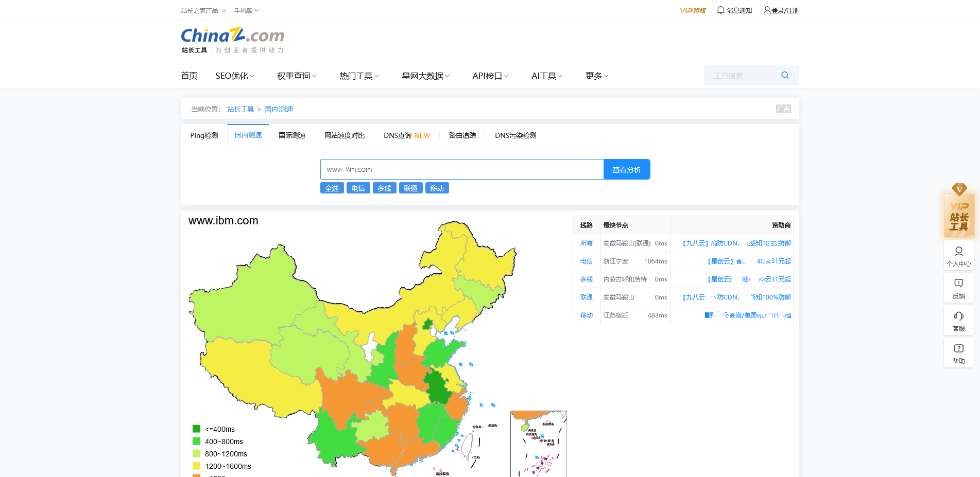
Task: Open 九八云 高防CDN sponsor link, 所有 row
Action: (x=736, y=243)
